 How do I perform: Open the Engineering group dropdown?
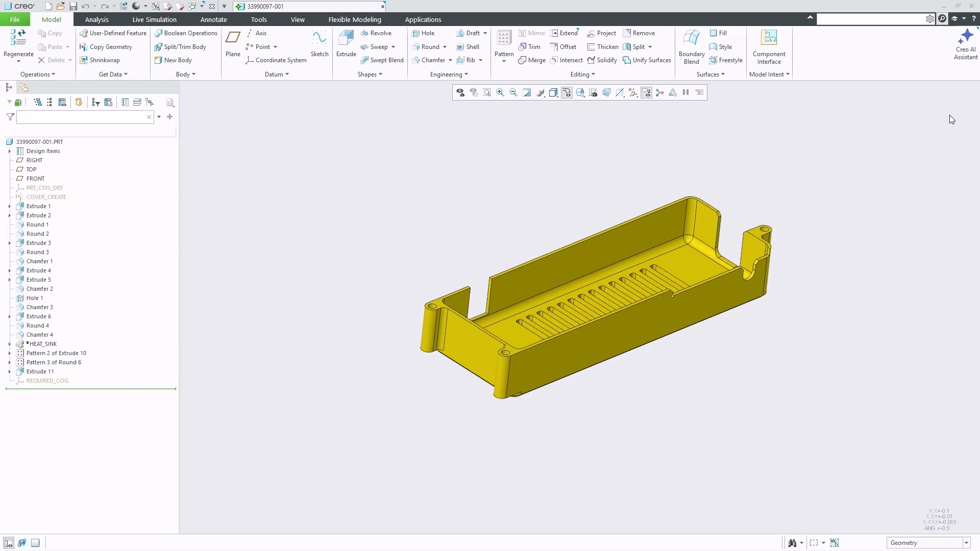449,74
